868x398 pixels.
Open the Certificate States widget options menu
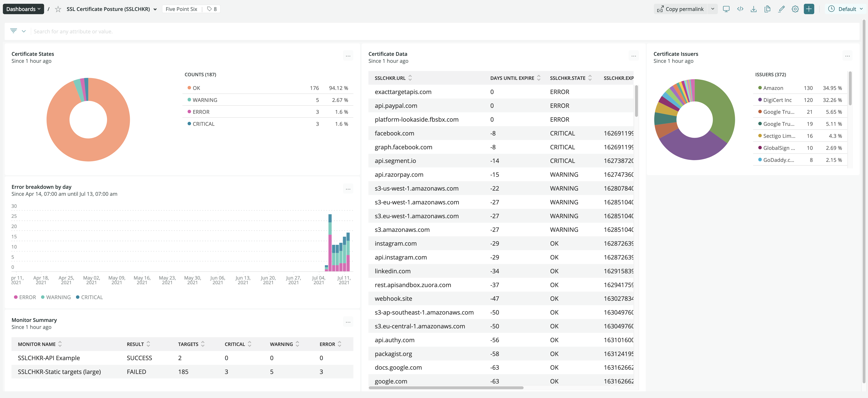tap(348, 56)
